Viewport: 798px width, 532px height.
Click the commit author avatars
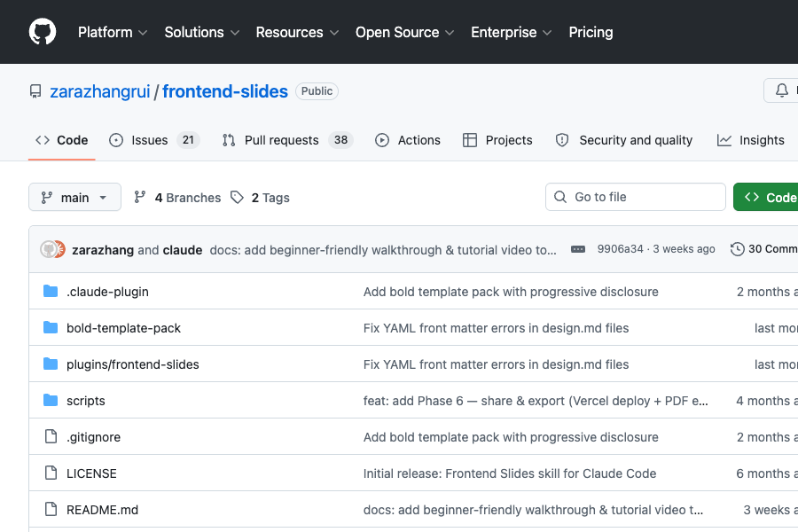tap(52, 249)
